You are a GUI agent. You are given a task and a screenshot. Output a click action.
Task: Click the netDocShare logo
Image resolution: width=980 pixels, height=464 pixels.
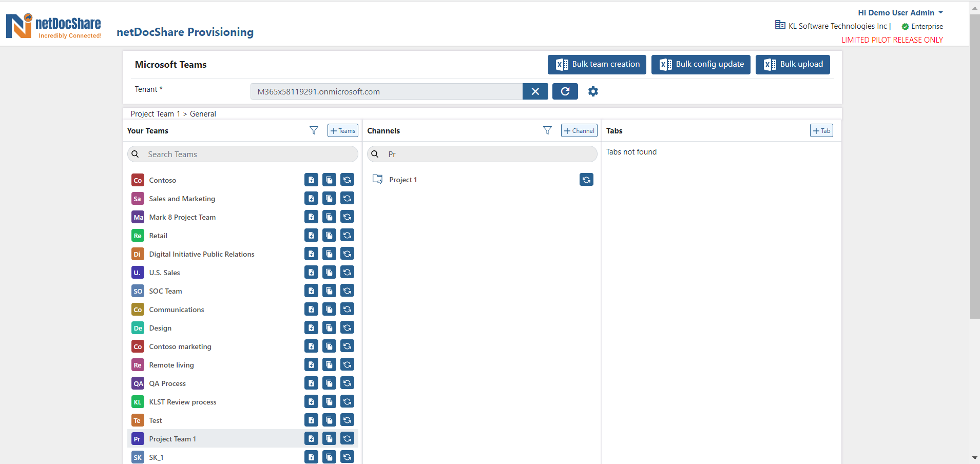pos(53,26)
